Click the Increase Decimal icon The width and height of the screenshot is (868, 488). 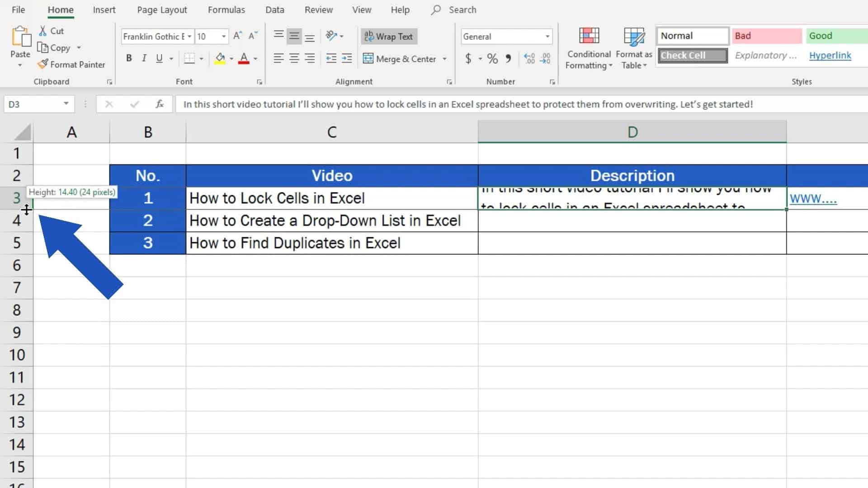(x=530, y=58)
